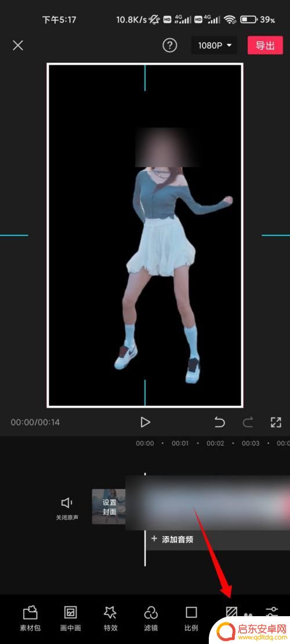Image resolution: width=290 pixels, height=644 pixels.
Task: Open the 画中画 picture-in-picture tool
Action: tap(70, 618)
